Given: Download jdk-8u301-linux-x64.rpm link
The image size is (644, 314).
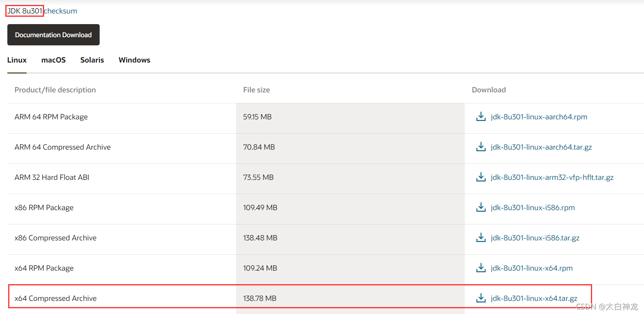Looking at the screenshot, I should click(532, 268).
